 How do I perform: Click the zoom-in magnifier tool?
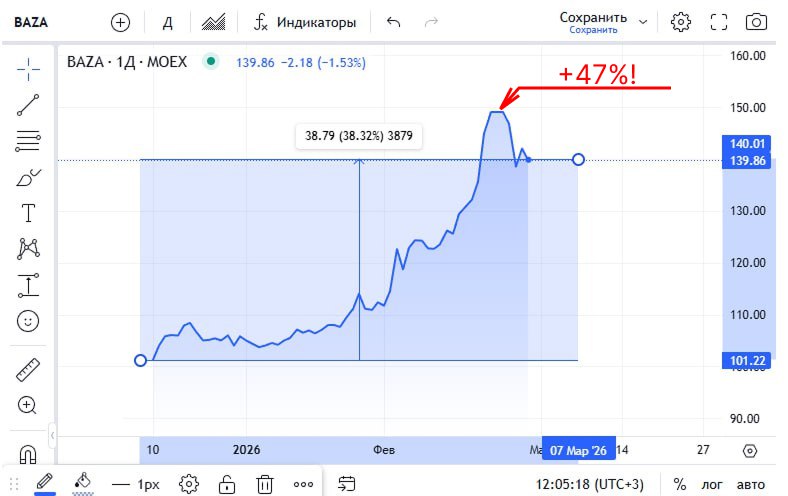(28, 405)
